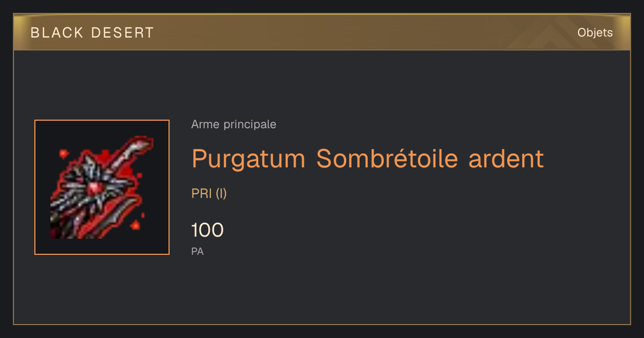Select the Arme principale label

[233, 124]
